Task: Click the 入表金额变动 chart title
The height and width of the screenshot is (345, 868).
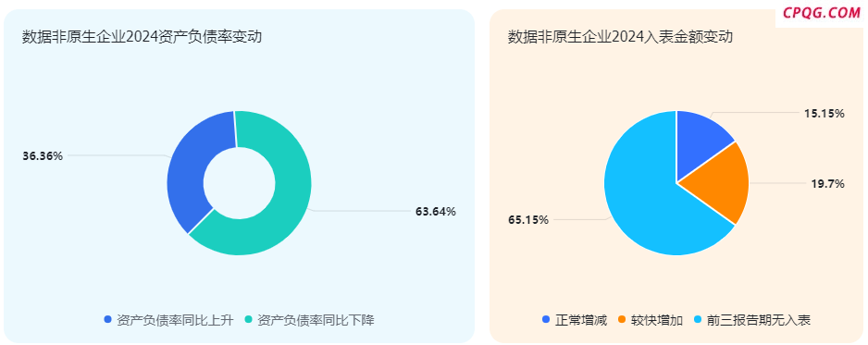Action: [621, 37]
